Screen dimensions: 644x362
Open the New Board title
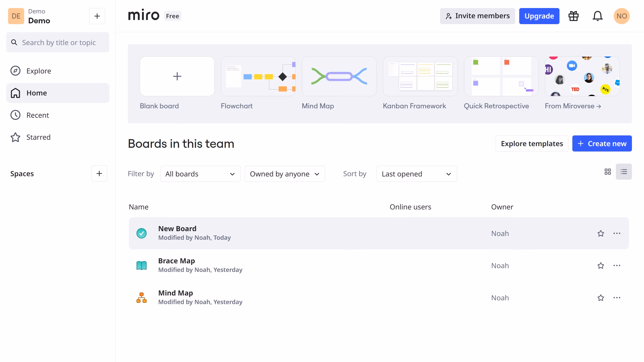[x=177, y=228]
